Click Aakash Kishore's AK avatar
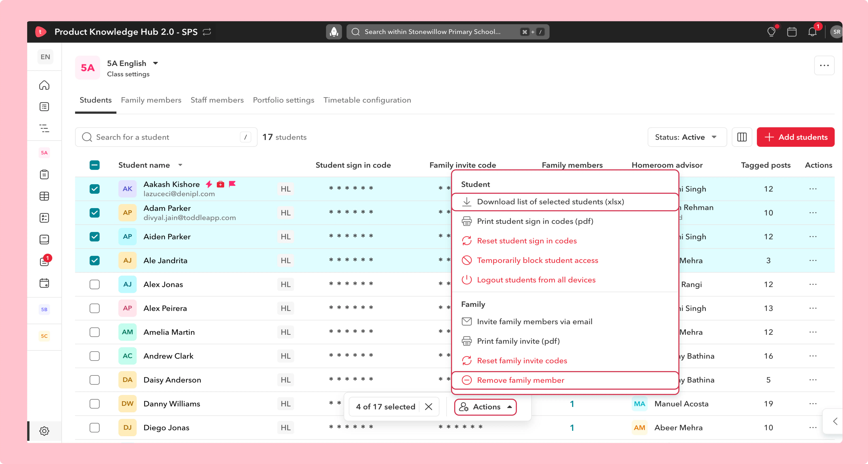This screenshot has height=464, width=868. click(127, 189)
